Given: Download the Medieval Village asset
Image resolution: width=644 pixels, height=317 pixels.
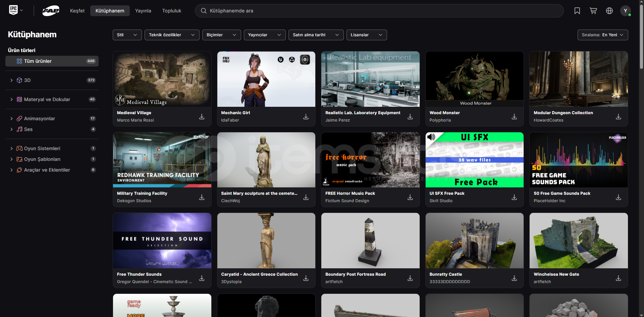Looking at the screenshot, I should pos(202,117).
